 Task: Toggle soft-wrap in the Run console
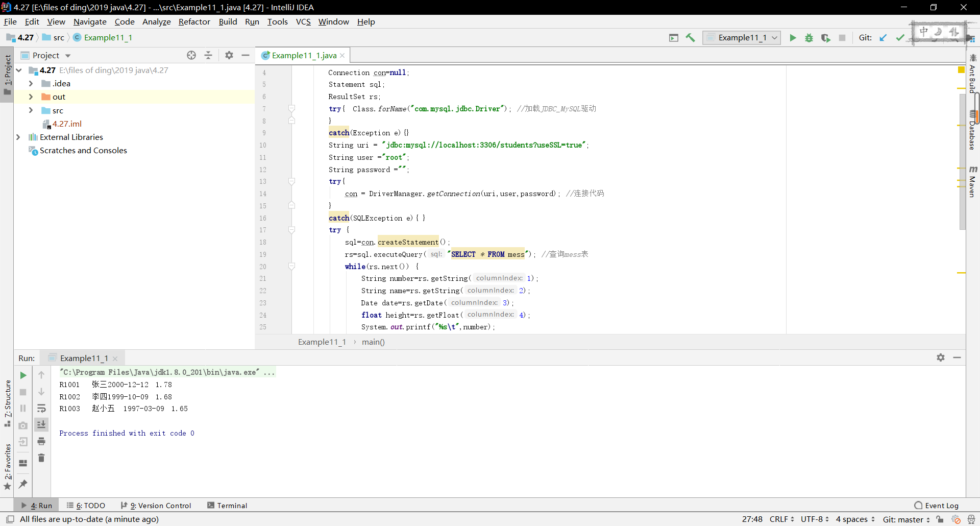point(41,409)
